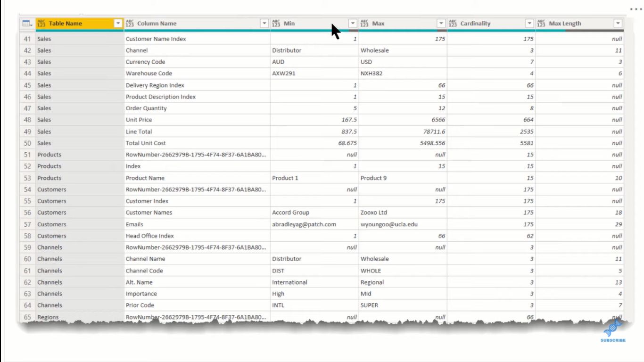
Task: Select the NXH382 cell
Action: (x=403, y=74)
